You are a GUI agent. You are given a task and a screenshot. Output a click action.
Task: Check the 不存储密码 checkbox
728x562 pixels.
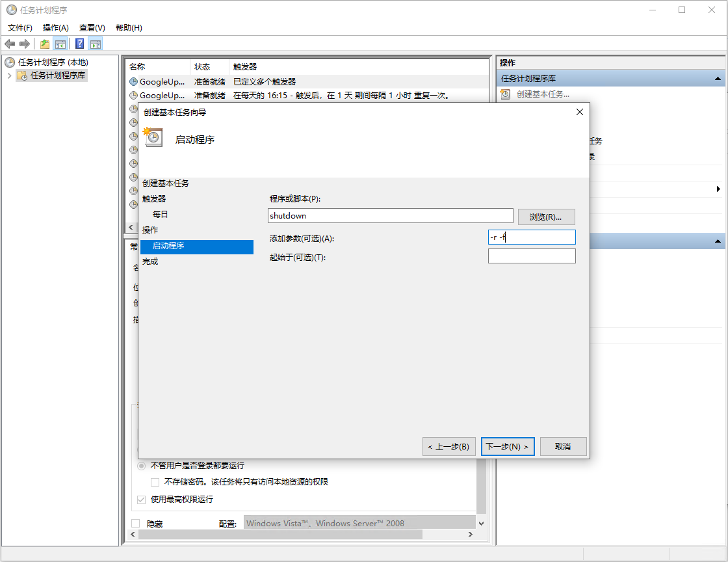click(x=155, y=482)
